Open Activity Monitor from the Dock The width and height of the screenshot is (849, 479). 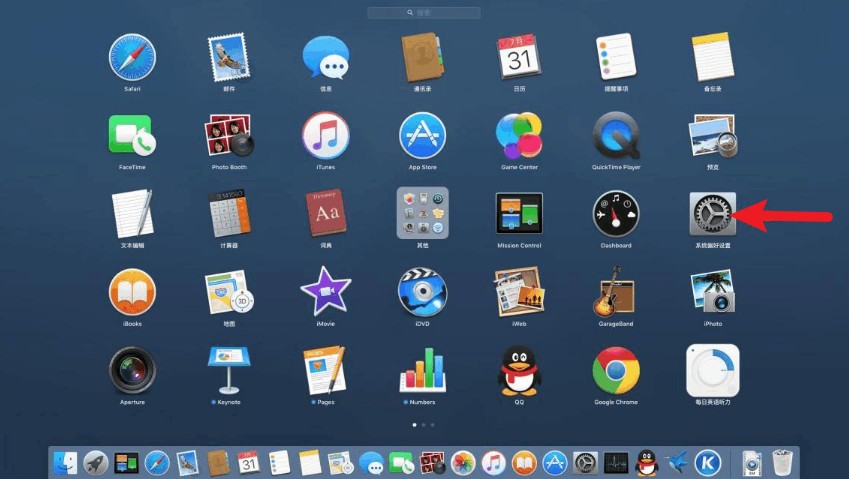tap(616, 463)
